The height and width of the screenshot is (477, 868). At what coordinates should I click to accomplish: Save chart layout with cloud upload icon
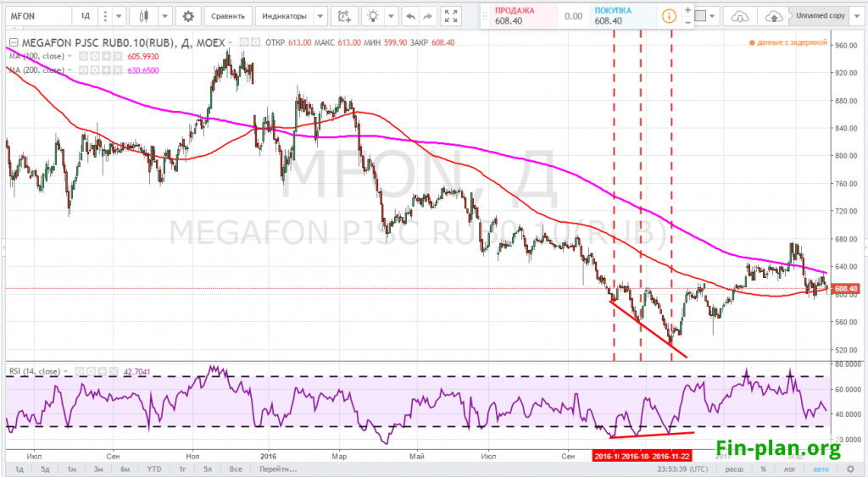(x=773, y=15)
